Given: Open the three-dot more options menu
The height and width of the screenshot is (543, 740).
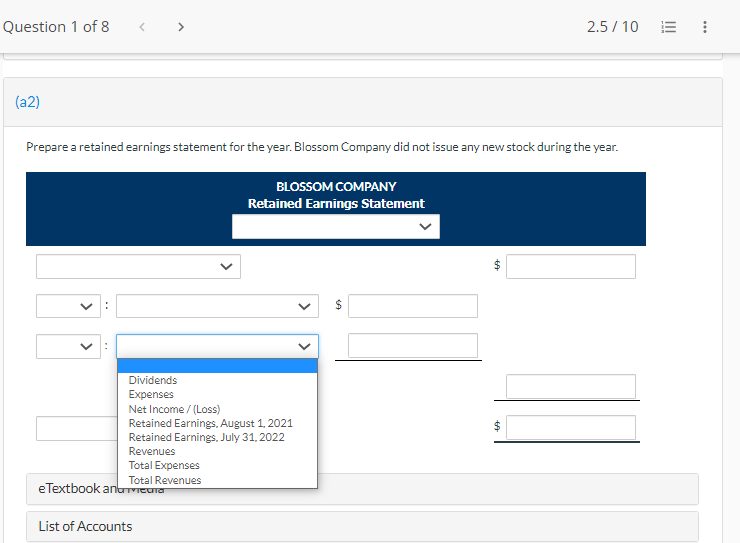Looking at the screenshot, I should (705, 27).
